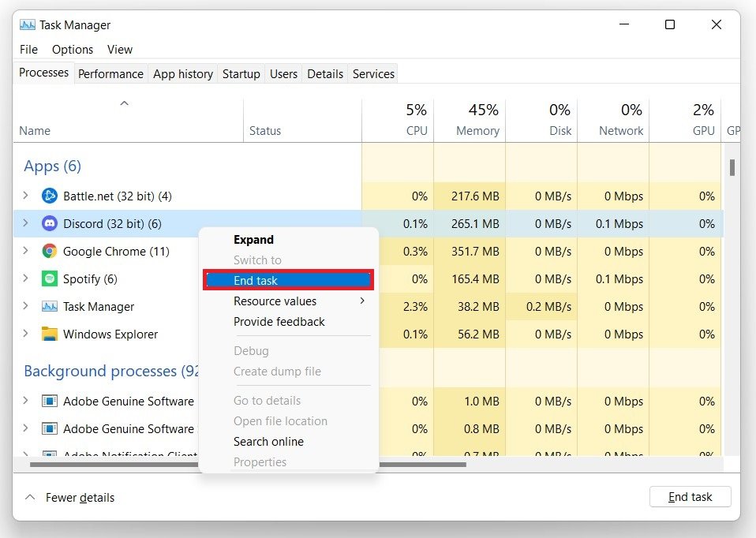Sort processes by Memory column

477,131
